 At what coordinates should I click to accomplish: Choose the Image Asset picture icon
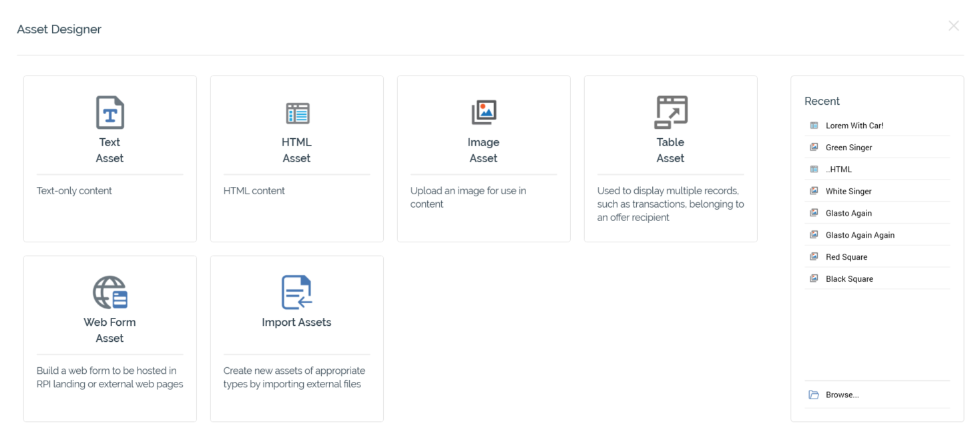[484, 112]
